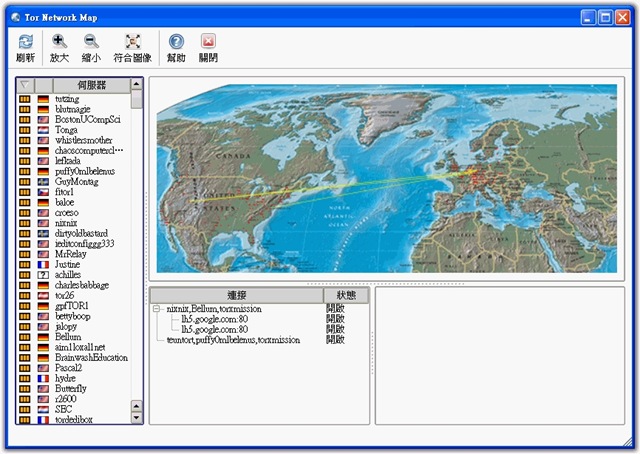Screen dimensions: 640x454
Task: Select server tordedibox in the list
Action: pyautogui.click(x=74, y=420)
